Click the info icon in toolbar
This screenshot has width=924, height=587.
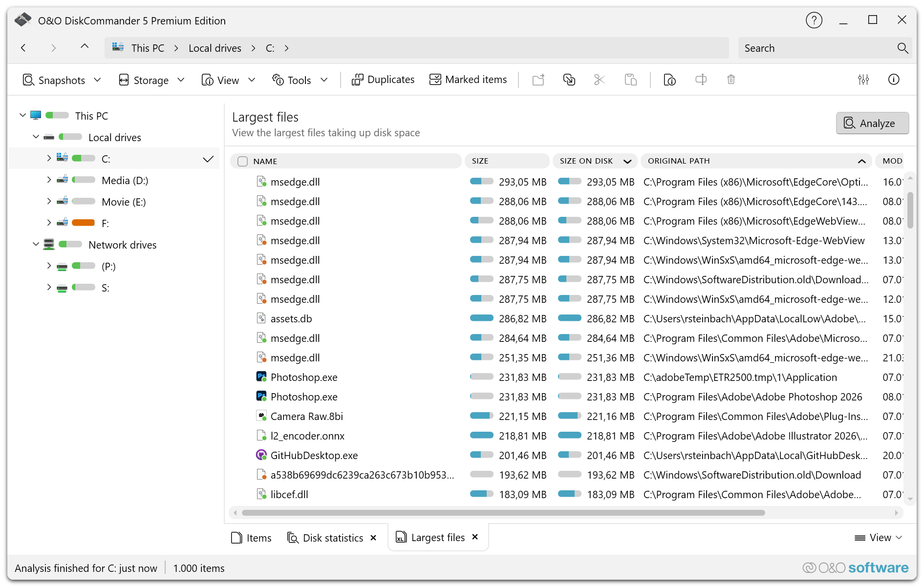coord(893,80)
